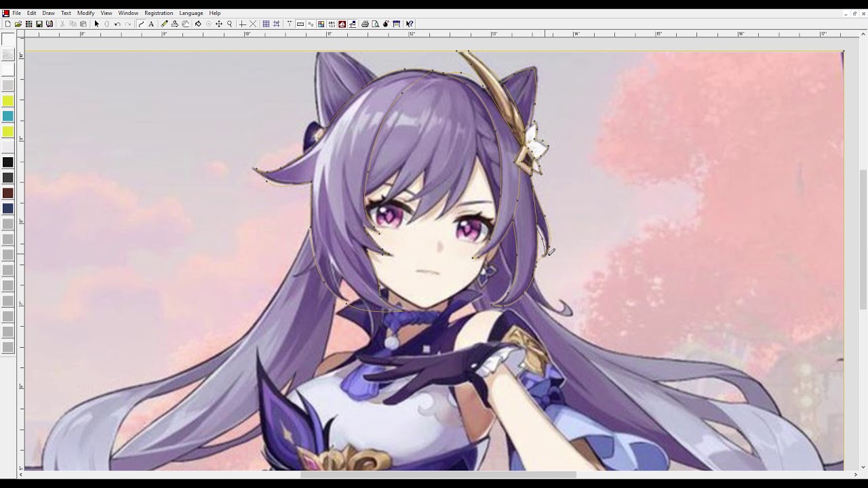Select the navy blue color swatch

pos(8,209)
